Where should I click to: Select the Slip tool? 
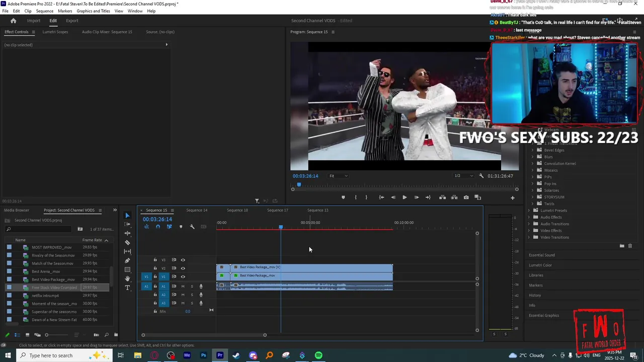pos(127,251)
